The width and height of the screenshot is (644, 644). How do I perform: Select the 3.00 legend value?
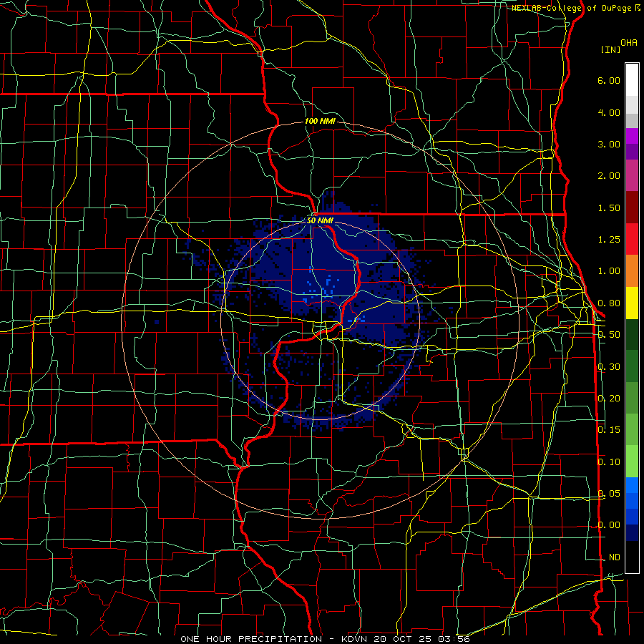coord(609,144)
